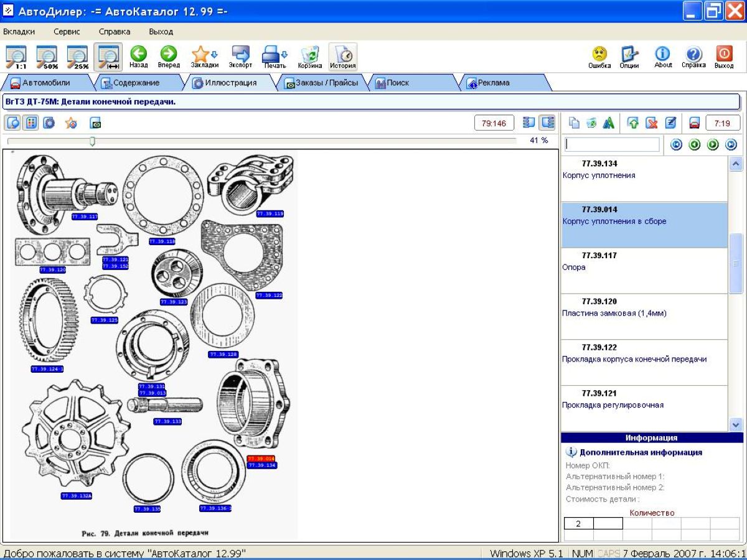This screenshot has width=747, height=560.
Task: Toggle the fit-to-width zoom mode
Action: tap(108, 57)
